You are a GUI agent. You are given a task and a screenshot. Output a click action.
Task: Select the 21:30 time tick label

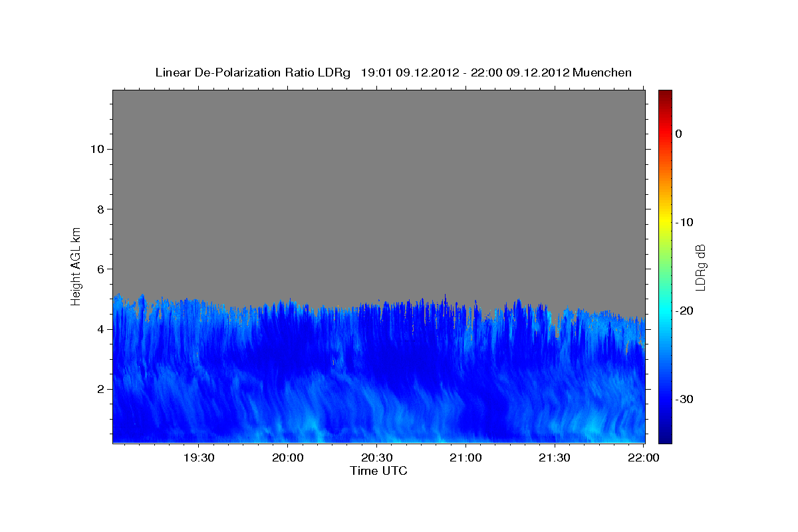[x=554, y=458]
